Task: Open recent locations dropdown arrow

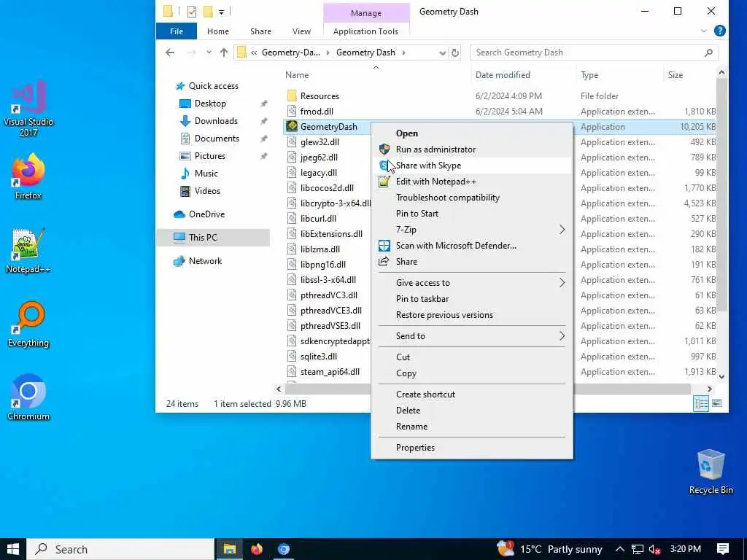Action: [x=209, y=52]
